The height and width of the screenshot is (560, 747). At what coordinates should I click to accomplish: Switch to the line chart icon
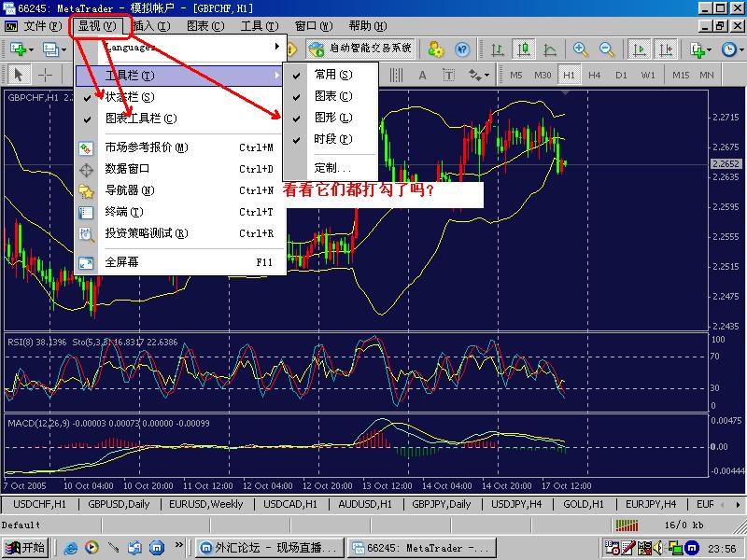pos(550,49)
